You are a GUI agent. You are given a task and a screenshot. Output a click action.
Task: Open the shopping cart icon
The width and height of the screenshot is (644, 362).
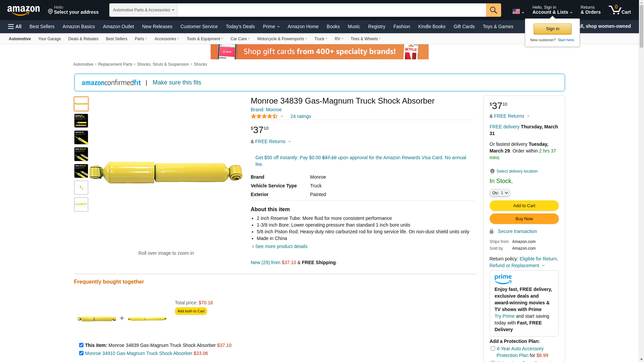[619, 10]
